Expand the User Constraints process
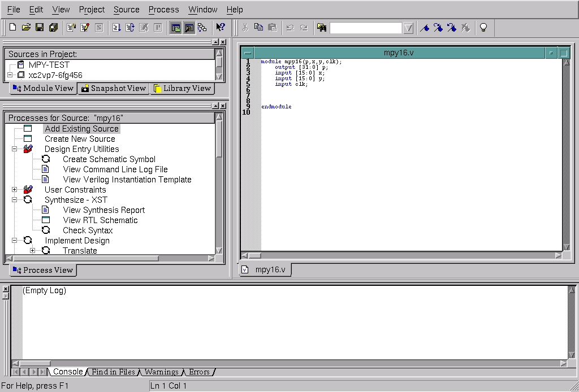The width and height of the screenshot is (579, 392). (x=16, y=189)
